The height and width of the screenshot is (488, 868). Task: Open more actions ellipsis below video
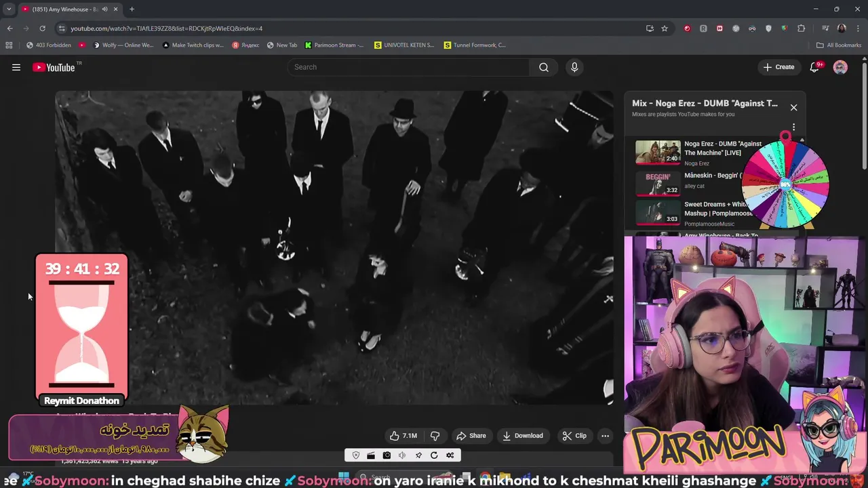point(606,436)
